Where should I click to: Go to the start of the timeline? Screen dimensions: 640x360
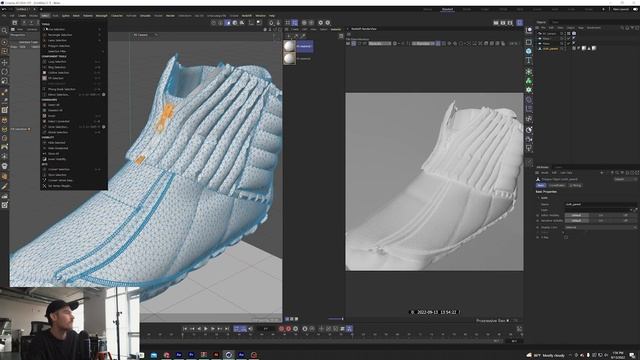[185, 329]
